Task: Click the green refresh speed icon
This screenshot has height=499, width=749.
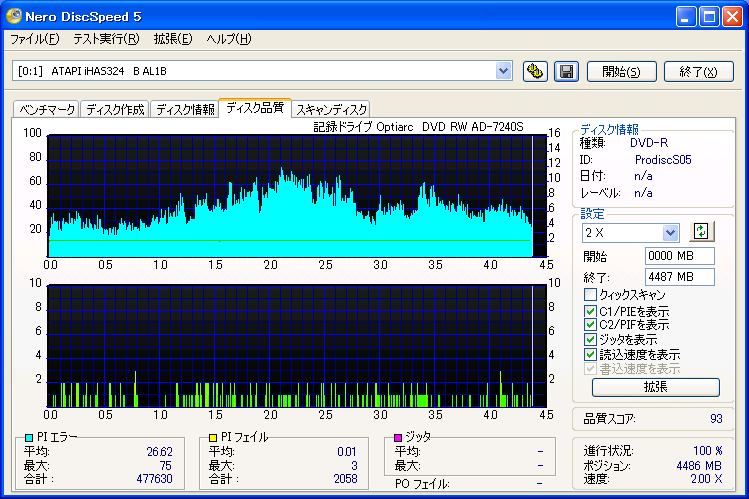Action: pyautogui.click(x=701, y=232)
